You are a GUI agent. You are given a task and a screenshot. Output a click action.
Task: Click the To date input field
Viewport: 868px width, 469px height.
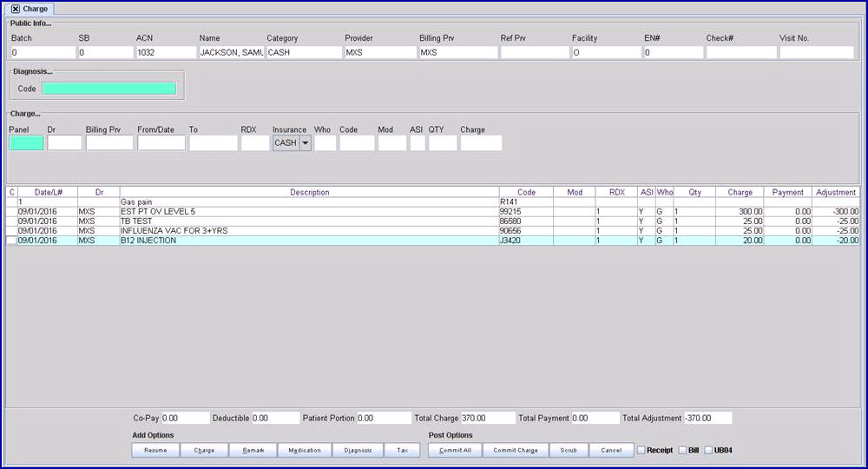tap(214, 142)
